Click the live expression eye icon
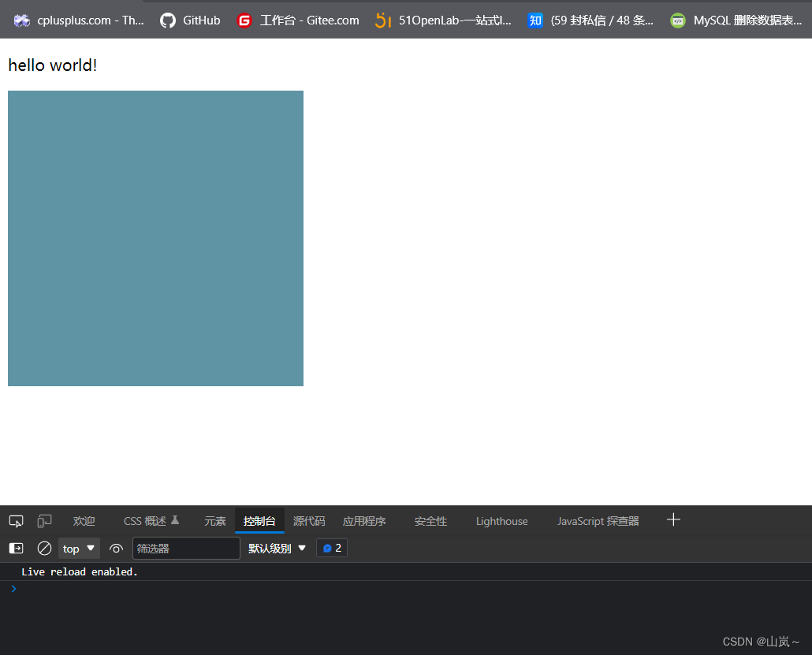This screenshot has width=812, height=655. click(x=116, y=549)
